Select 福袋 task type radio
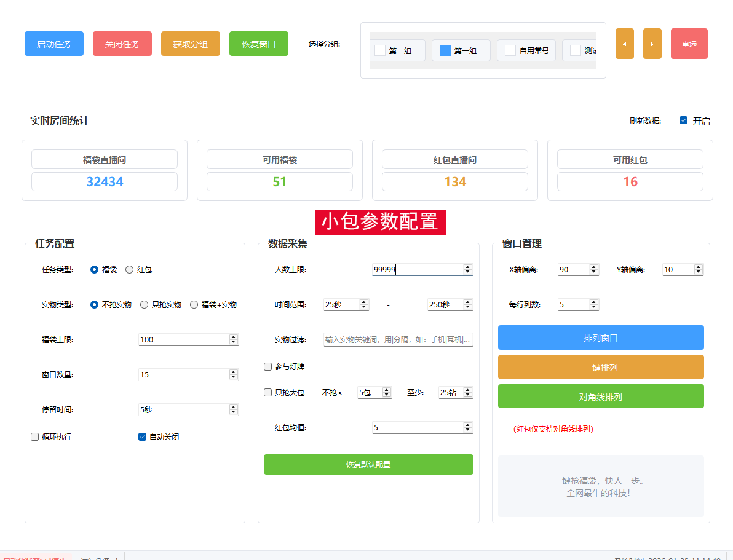 point(95,270)
